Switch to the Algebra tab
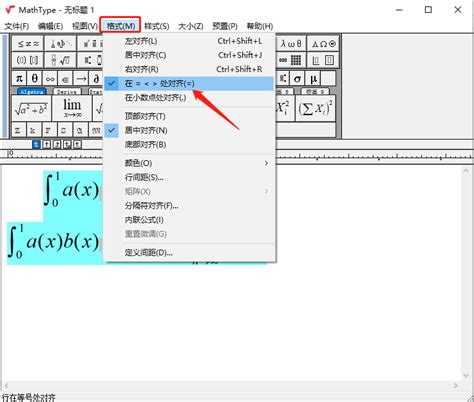Image resolution: width=474 pixels, height=402 pixels. click(32, 91)
